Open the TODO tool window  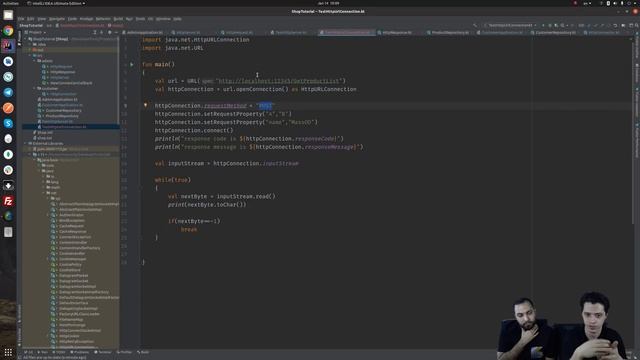point(59,352)
